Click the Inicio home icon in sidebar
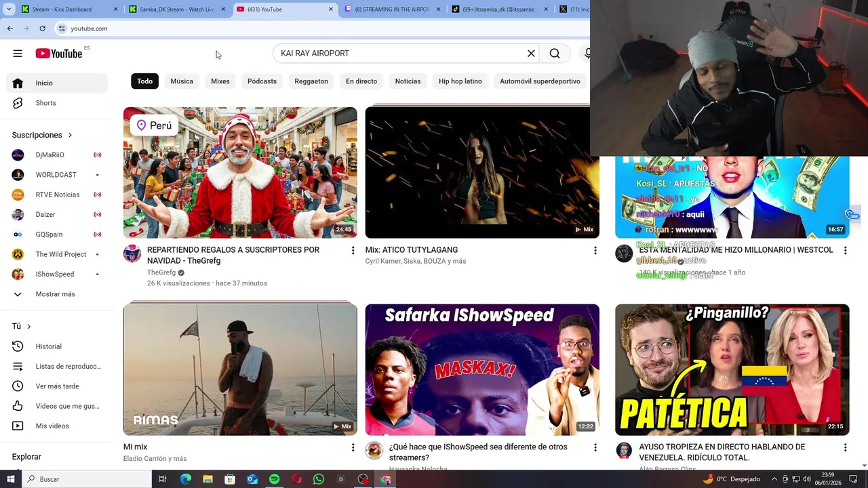Viewport: 868px width, 488px height. (x=18, y=83)
